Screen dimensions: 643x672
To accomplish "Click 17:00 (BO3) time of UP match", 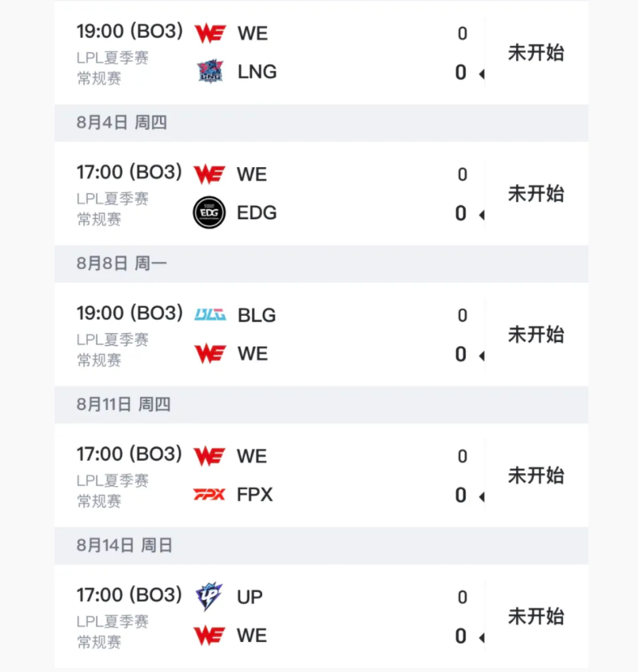I will [x=129, y=595].
